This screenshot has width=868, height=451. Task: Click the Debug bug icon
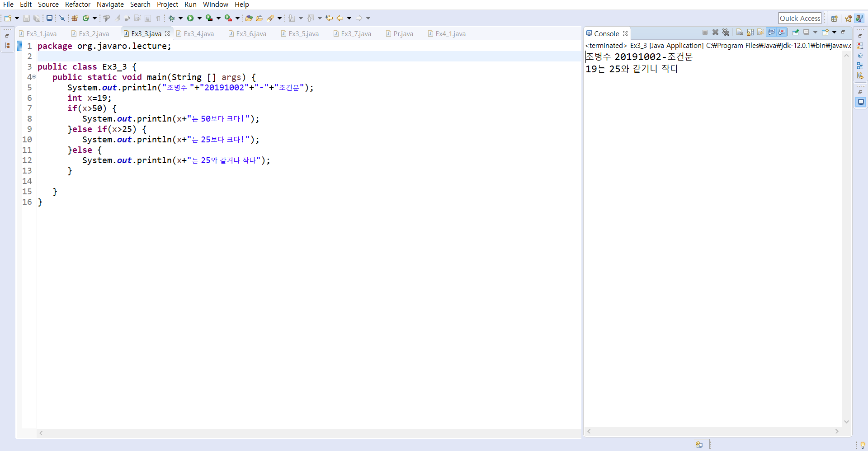[x=171, y=18]
